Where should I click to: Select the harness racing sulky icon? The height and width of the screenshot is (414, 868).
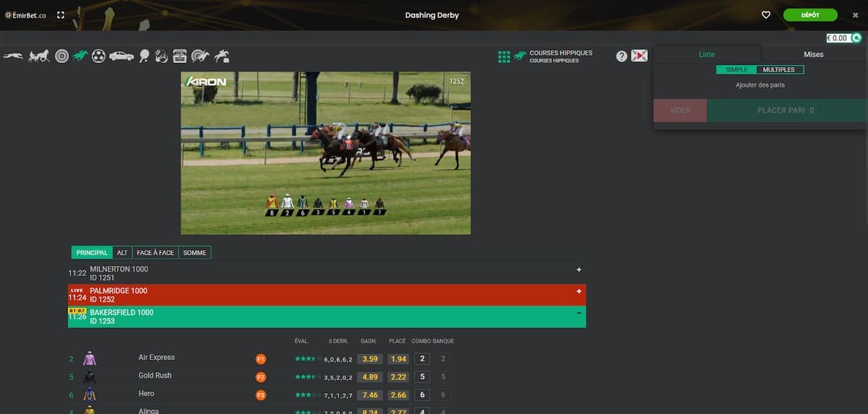tap(38, 56)
